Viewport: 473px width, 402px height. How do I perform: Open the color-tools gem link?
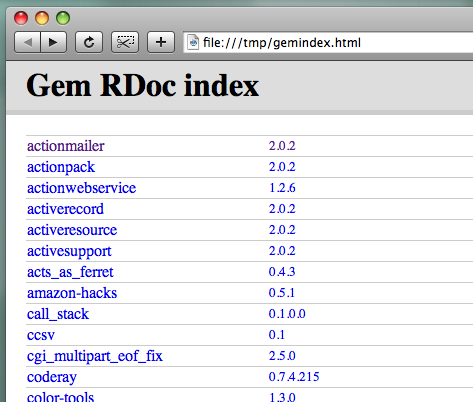[x=60, y=397]
